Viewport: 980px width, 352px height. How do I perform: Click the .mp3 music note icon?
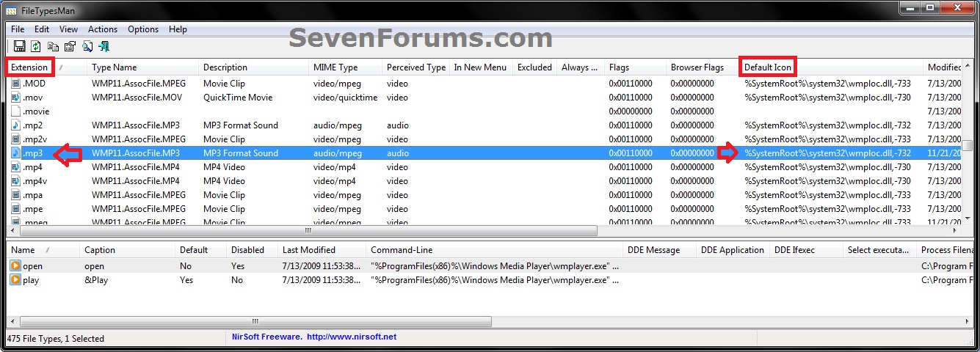(x=16, y=153)
